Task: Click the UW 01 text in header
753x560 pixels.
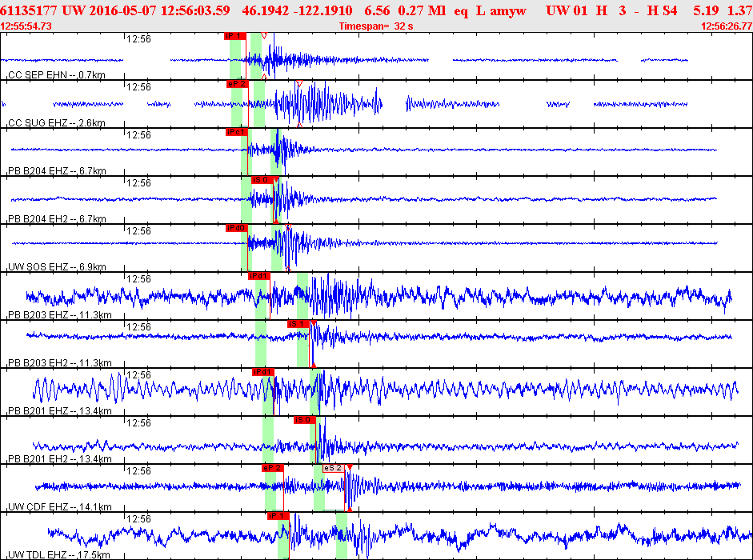Action: click(x=567, y=10)
